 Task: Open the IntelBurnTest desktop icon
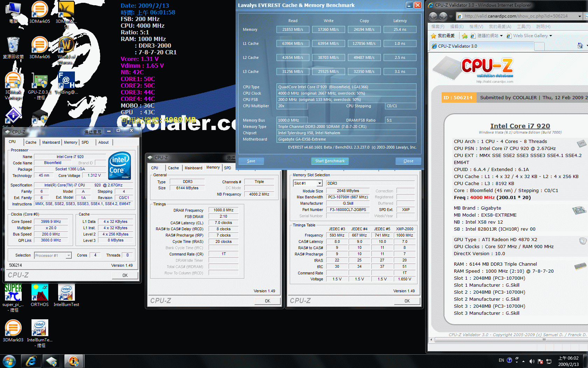(x=66, y=295)
